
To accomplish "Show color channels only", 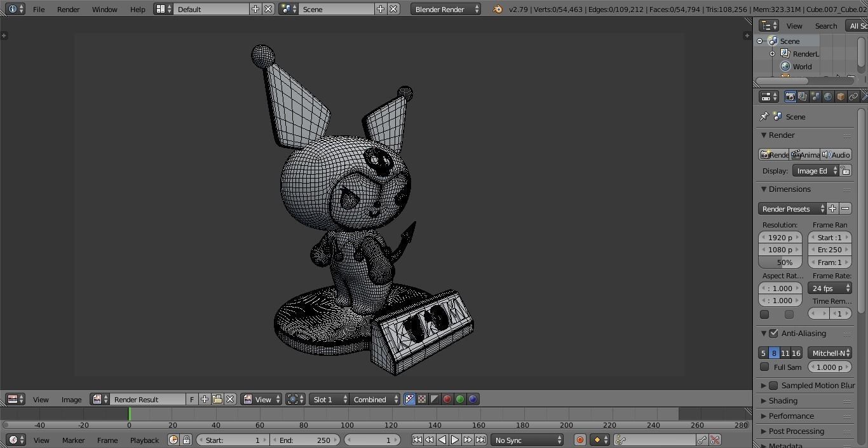I will tap(422, 399).
